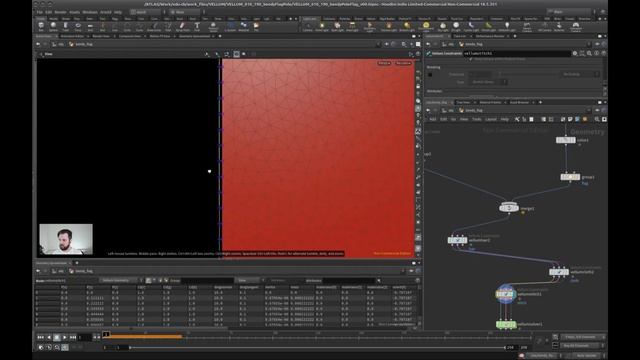Open the Key All Channels dropdown
The width and height of the screenshot is (640, 360).
pos(583,346)
